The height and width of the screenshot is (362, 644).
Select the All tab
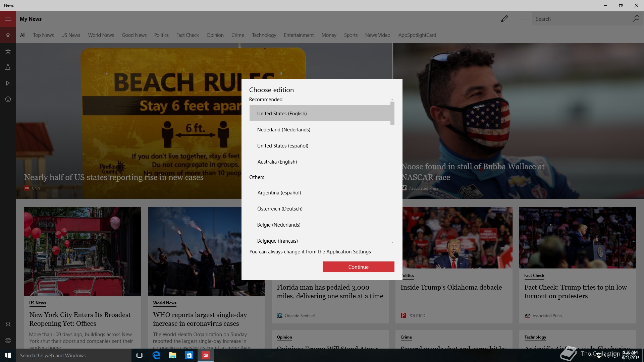pyautogui.click(x=23, y=35)
